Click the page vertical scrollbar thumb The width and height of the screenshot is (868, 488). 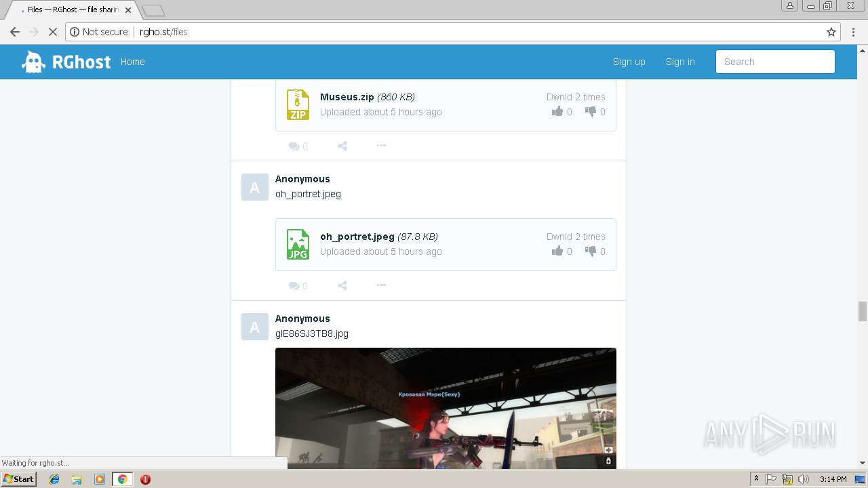863,311
